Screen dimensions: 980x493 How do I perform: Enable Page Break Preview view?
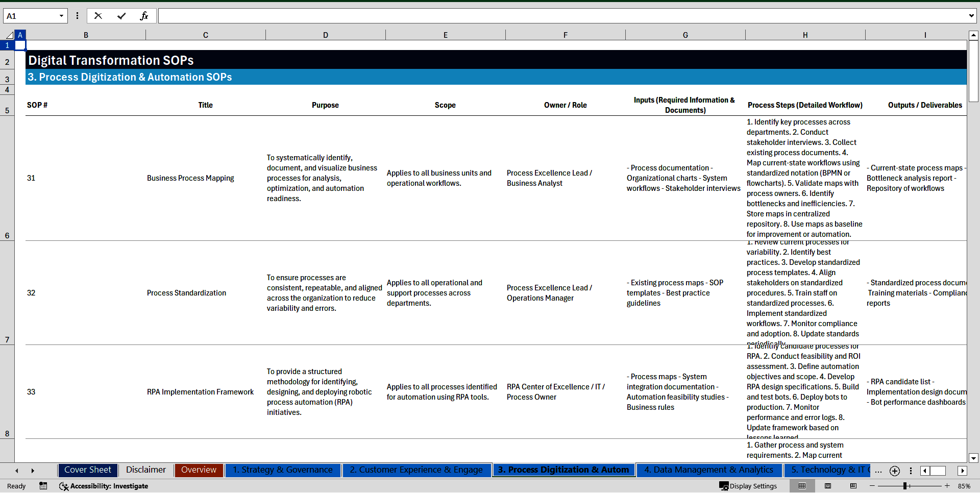click(853, 486)
